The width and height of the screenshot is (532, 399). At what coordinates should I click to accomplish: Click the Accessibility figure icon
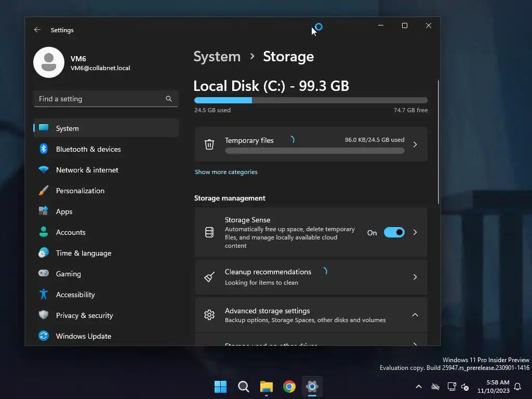(44, 294)
